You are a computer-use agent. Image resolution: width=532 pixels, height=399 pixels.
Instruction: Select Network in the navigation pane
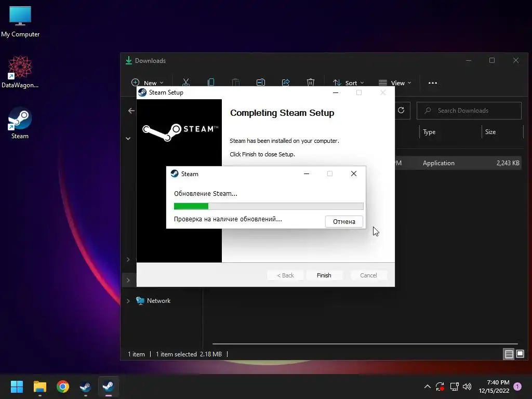point(158,301)
